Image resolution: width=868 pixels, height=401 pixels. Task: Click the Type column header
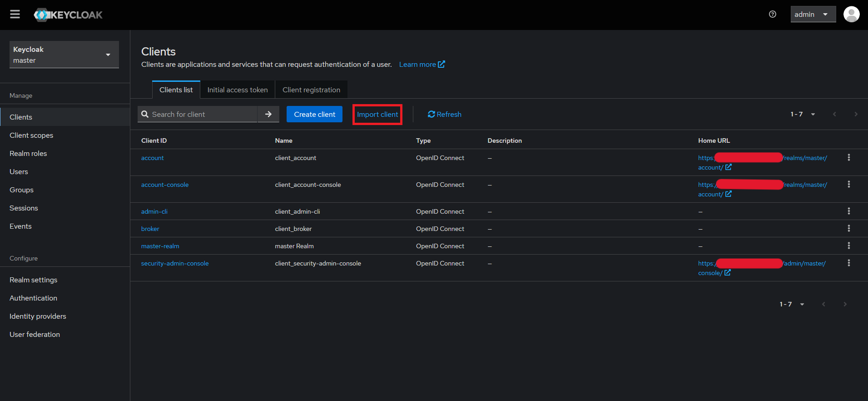tap(423, 140)
